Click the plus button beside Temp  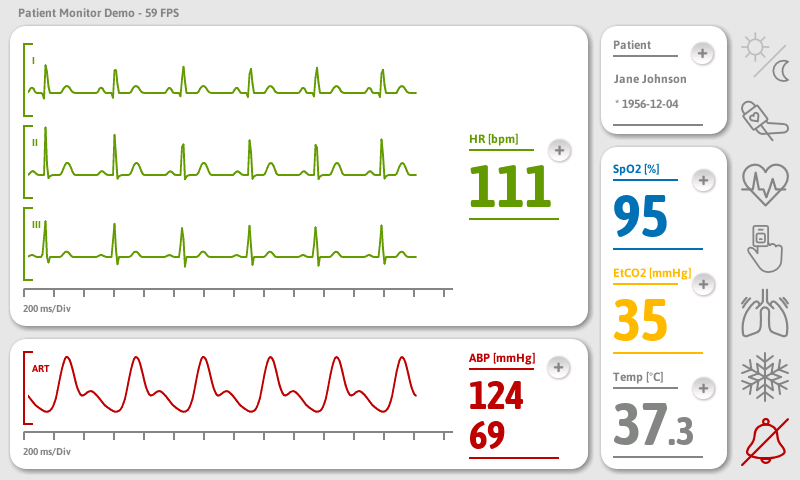(703, 388)
